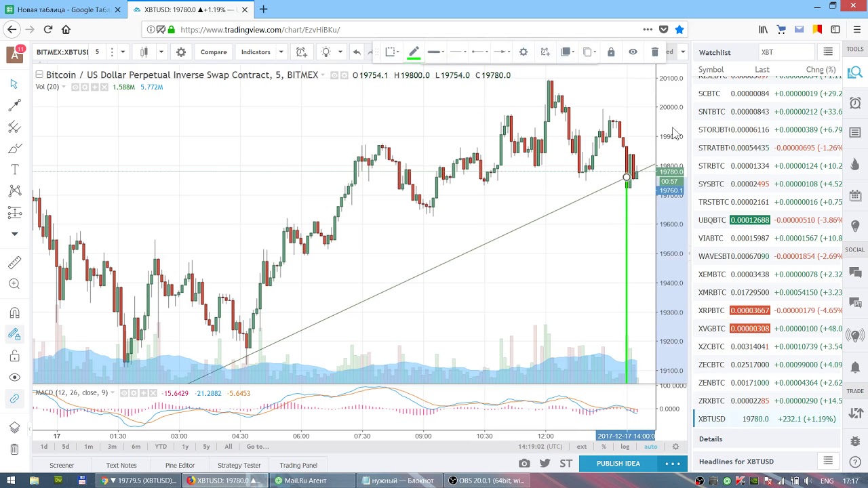Delete selected drawing with floating toolbar trash
Image resolution: width=868 pixels, height=488 pixels.
pos(654,52)
